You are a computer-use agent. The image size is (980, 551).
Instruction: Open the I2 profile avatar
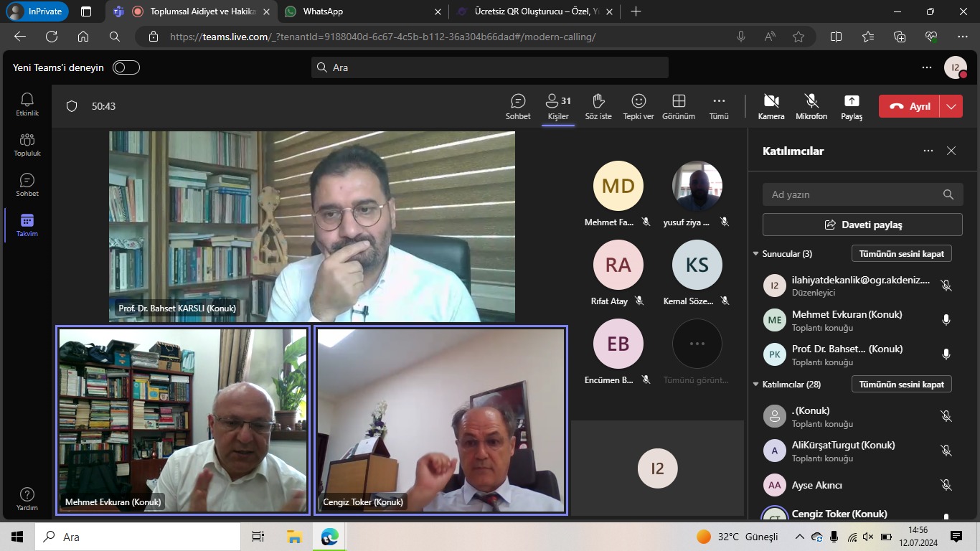(955, 67)
